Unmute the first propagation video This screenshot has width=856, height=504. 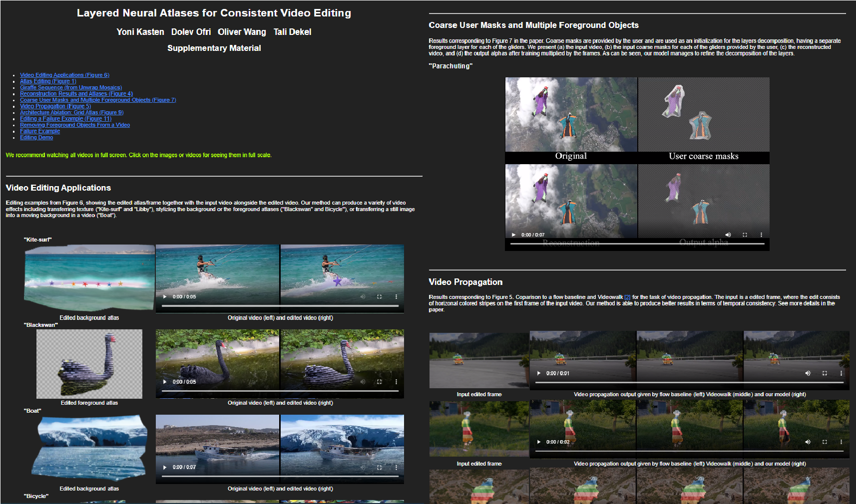(x=807, y=373)
